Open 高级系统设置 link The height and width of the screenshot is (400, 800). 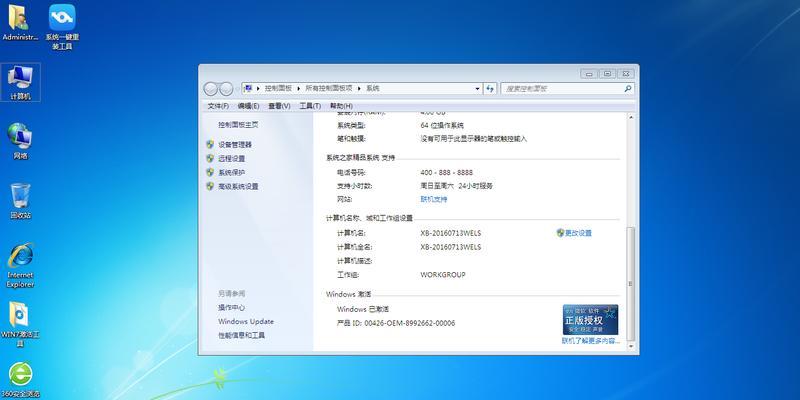pos(238,187)
